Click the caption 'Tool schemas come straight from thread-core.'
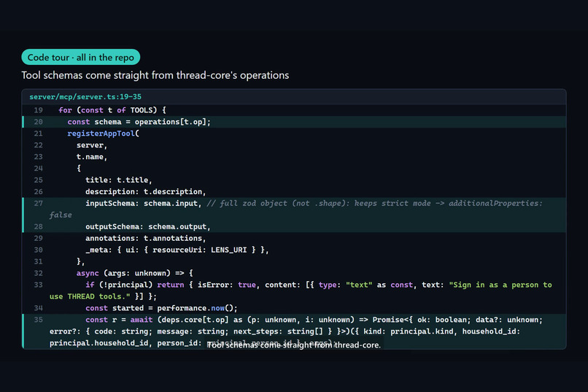Image resolution: width=588 pixels, height=392 pixels. (x=294, y=345)
